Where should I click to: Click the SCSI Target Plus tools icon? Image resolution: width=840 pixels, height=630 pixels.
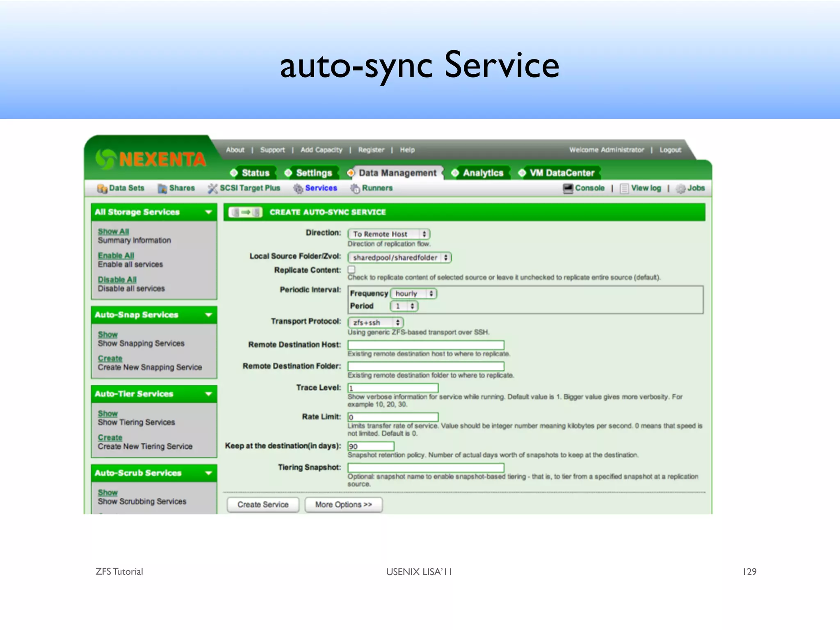(212, 188)
